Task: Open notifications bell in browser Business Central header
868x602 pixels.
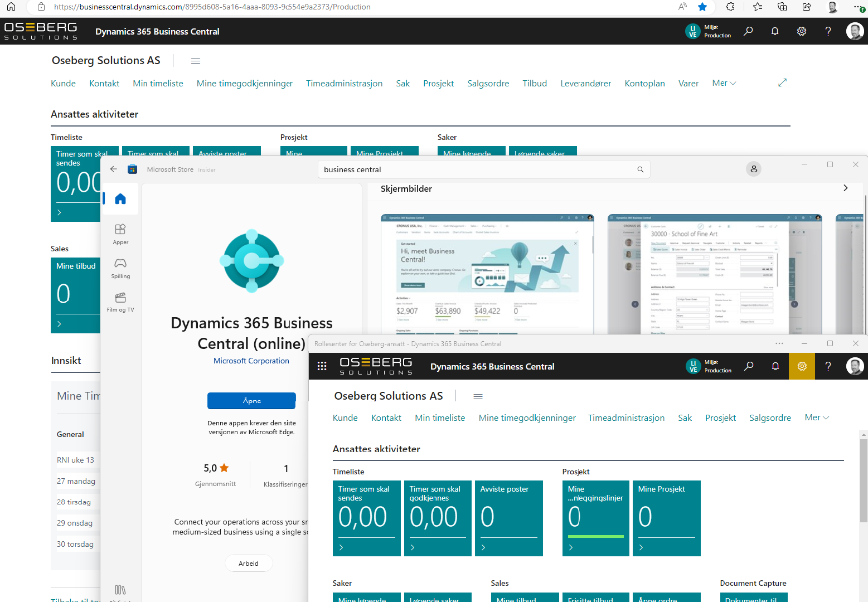Action: pyautogui.click(x=774, y=31)
